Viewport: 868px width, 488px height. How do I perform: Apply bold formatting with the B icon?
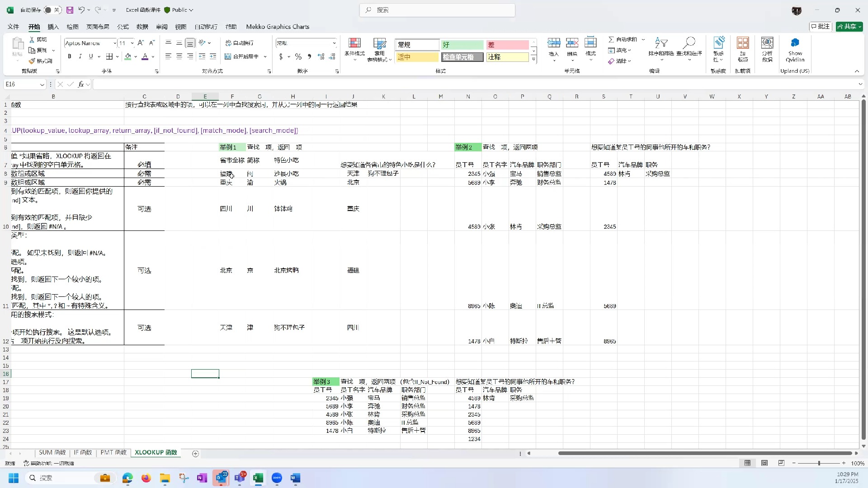[x=69, y=56]
